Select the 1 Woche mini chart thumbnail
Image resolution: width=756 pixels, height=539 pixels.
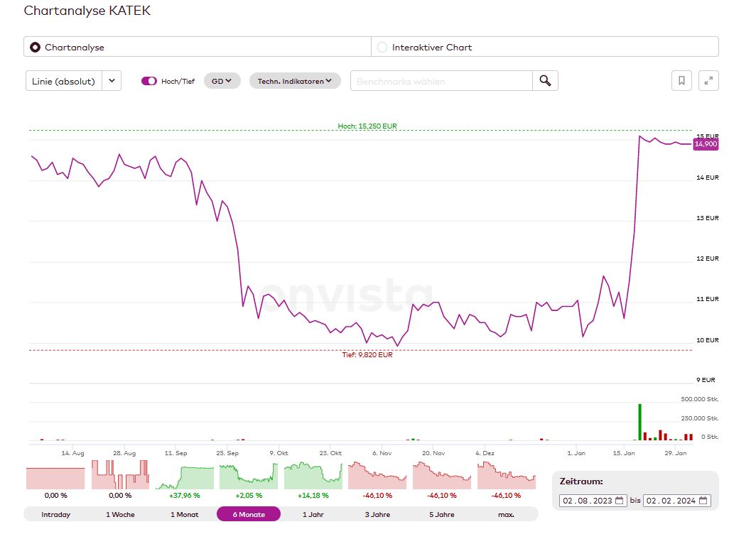pos(119,474)
